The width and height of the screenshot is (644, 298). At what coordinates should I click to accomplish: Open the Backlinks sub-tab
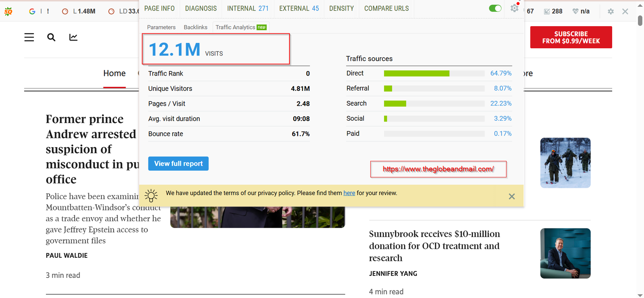pos(195,27)
